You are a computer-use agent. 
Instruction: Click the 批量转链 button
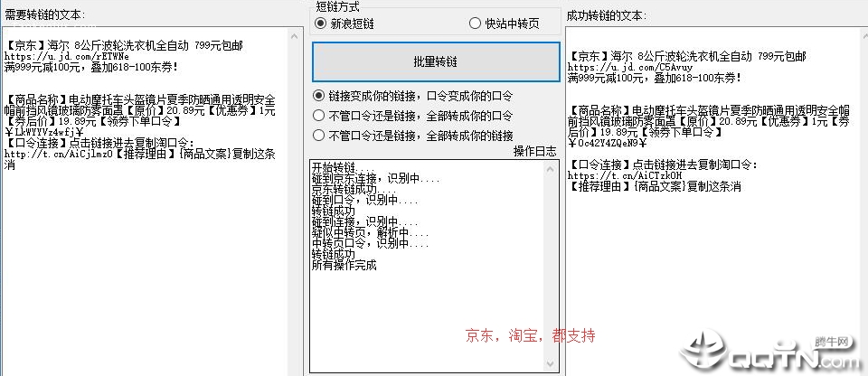click(x=436, y=61)
